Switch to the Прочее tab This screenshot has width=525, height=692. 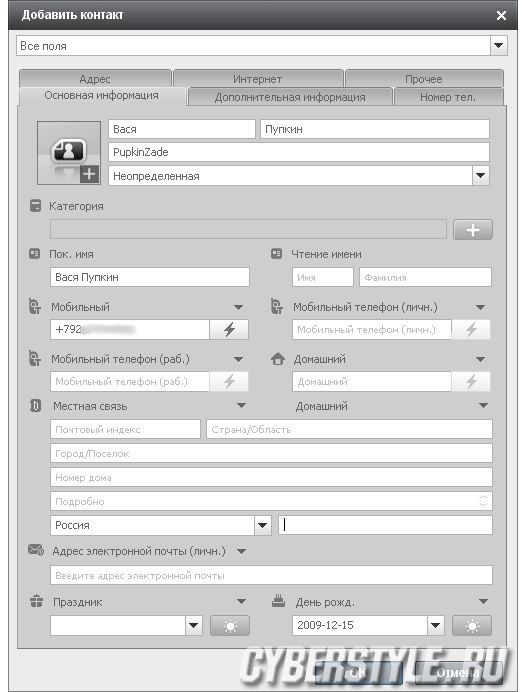point(424,79)
